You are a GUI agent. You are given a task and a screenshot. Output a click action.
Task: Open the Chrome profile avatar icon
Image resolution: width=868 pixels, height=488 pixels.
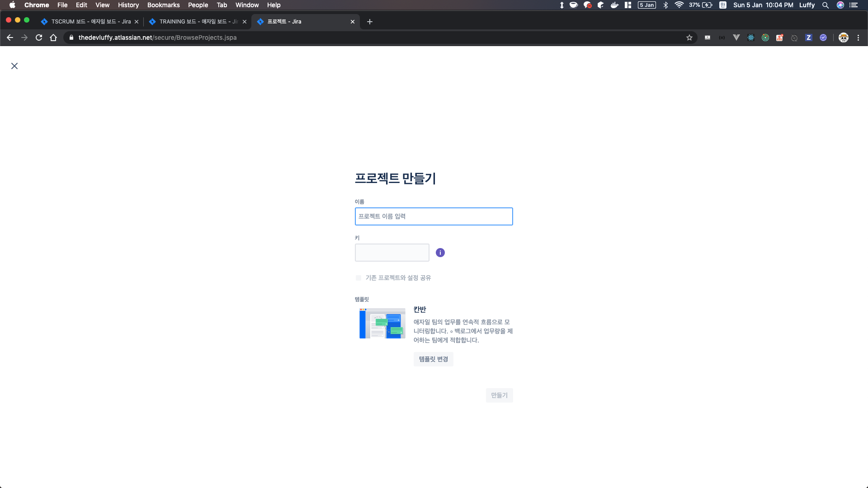843,38
